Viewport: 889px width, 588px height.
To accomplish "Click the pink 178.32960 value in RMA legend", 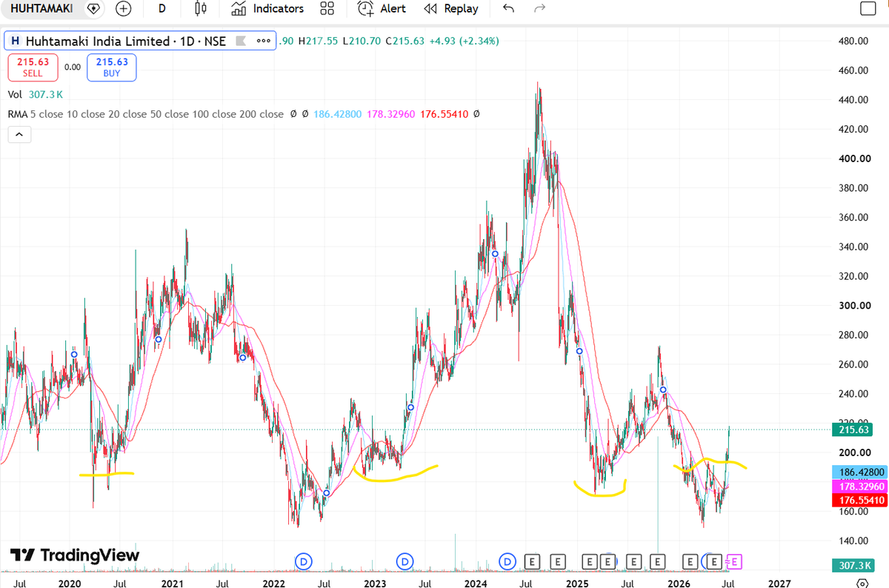I will tap(391, 114).
